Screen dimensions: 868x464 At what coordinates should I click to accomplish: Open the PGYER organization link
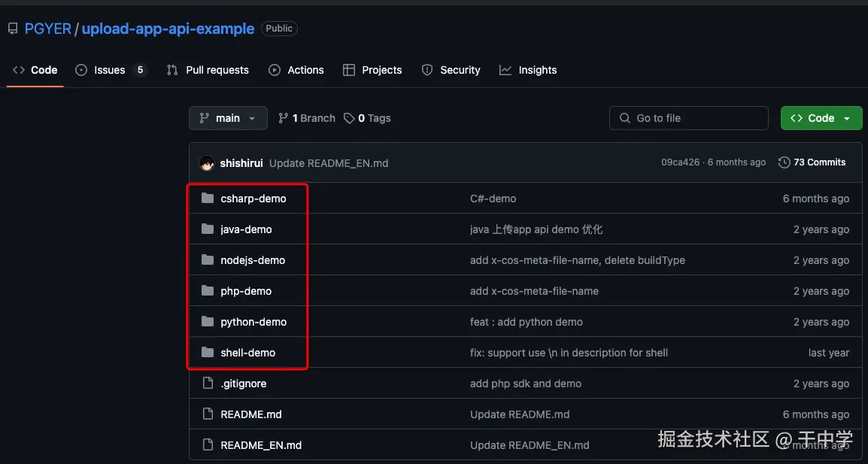pos(48,29)
